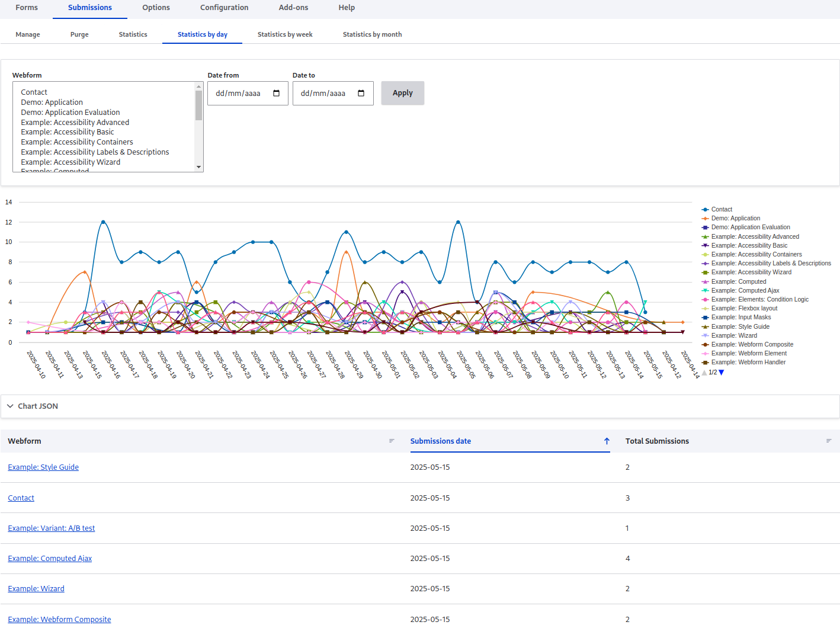Open the Add-ons tab
This screenshot has height=625, width=840.
[293, 8]
